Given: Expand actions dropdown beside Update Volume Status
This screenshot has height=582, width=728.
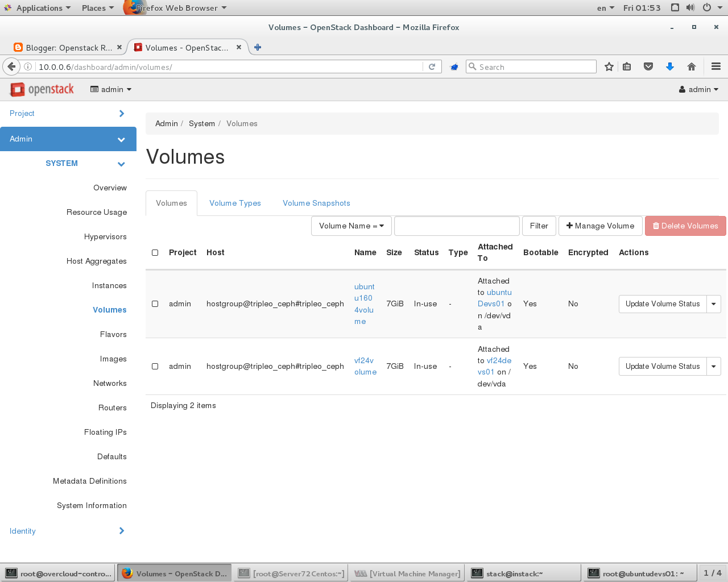Looking at the screenshot, I should pos(714,304).
